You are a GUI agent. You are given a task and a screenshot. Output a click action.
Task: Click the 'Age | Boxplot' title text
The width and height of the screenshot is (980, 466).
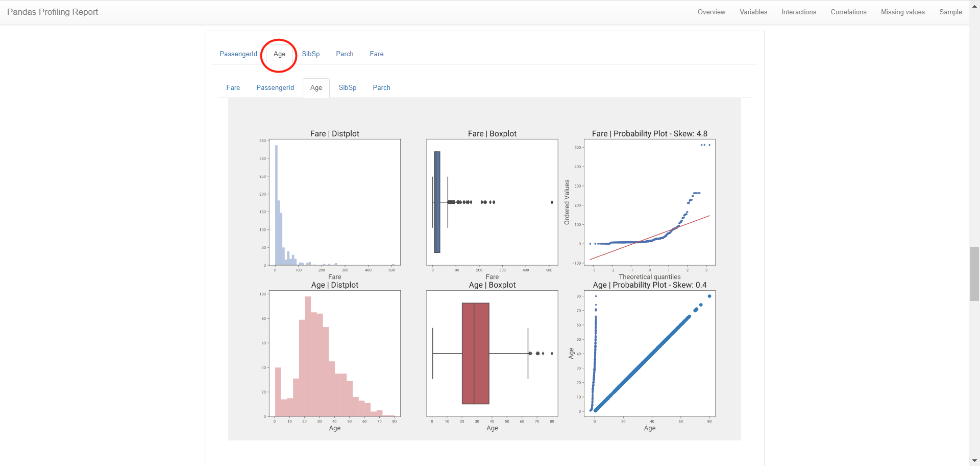click(492, 285)
